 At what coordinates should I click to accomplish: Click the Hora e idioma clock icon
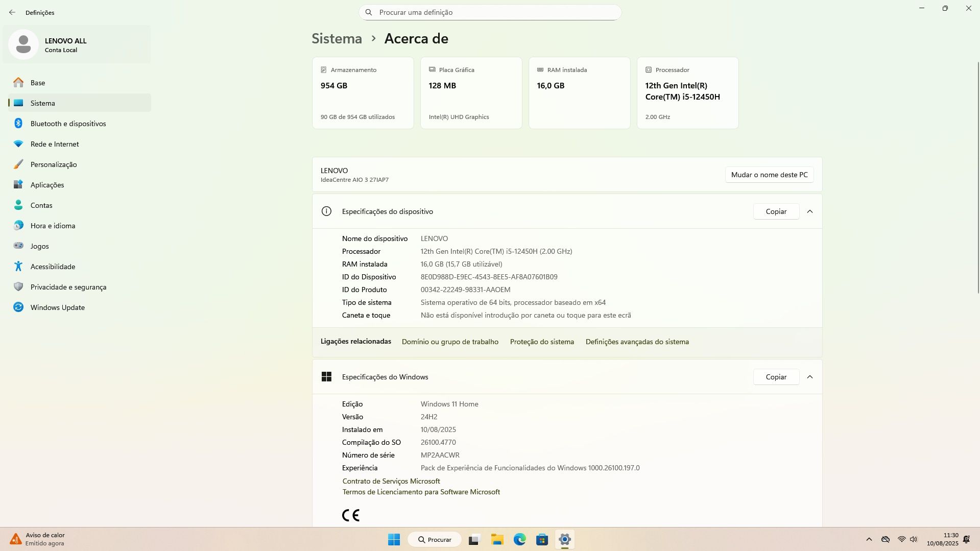[18, 226]
